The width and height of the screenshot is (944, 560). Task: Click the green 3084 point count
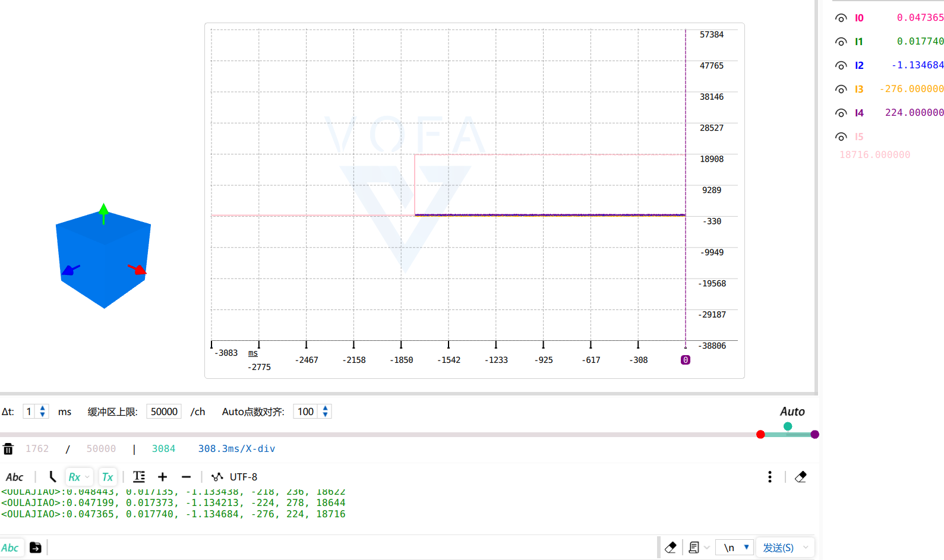point(163,449)
